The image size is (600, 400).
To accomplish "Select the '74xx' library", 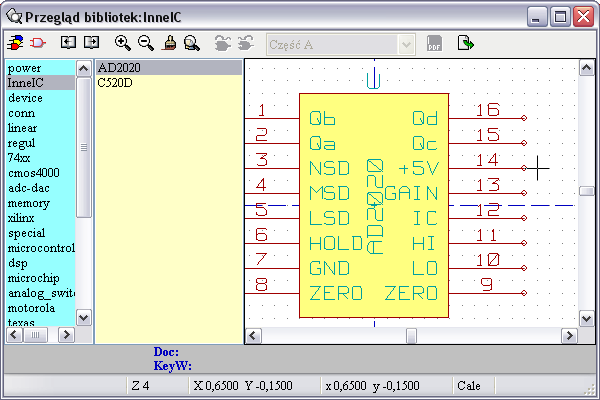I will [x=41, y=158].
